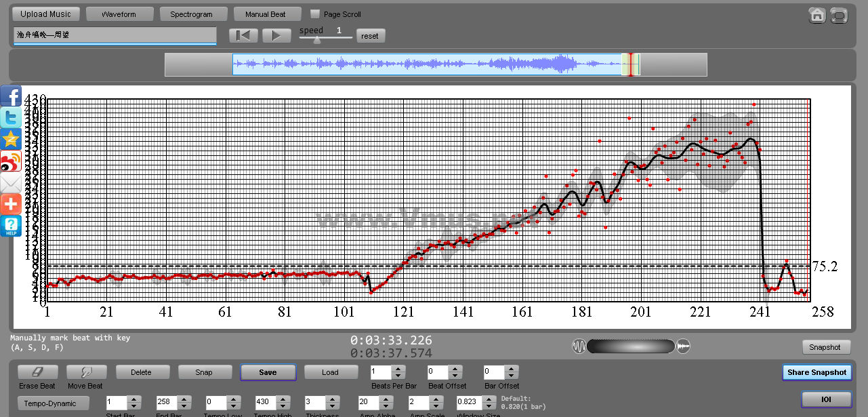The height and width of the screenshot is (417, 868).
Task: Toggle the IOI button
Action: coord(825,399)
